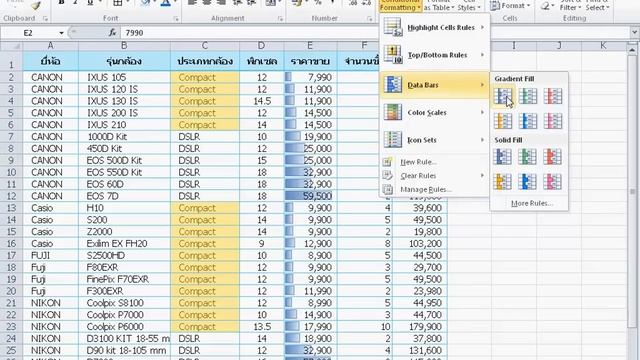Apply Orange gradient fill data bar
Screen dimensions: 640x360
(502, 121)
